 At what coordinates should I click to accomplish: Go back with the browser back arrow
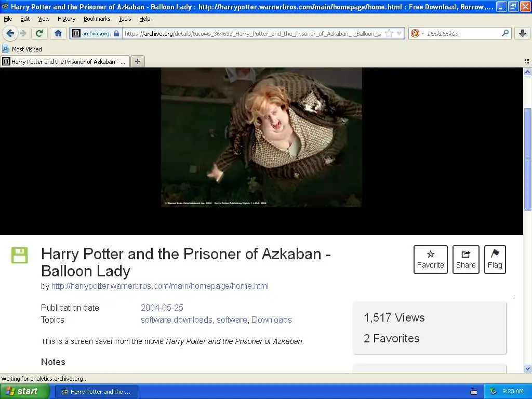point(10,33)
